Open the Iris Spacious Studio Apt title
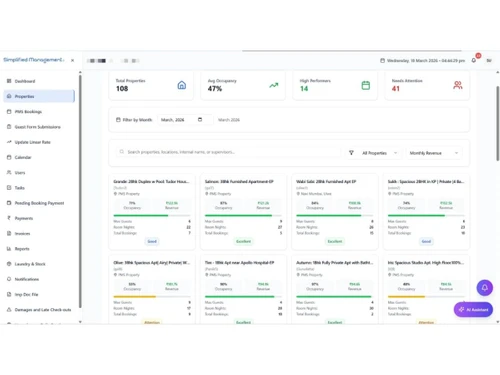The image size is (500, 375). [x=426, y=263]
